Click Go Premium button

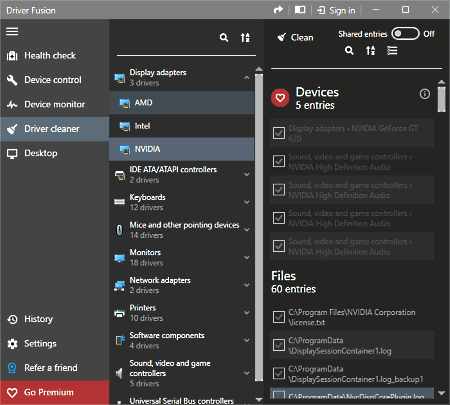(x=54, y=392)
